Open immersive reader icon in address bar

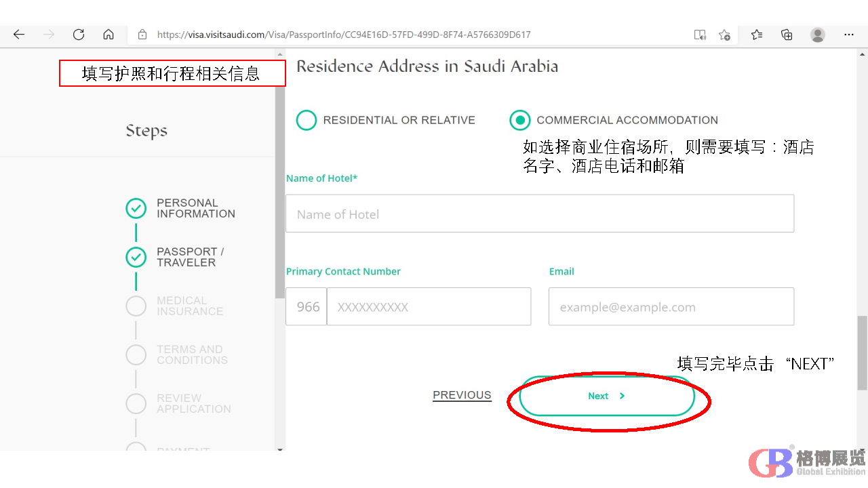pos(700,35)
